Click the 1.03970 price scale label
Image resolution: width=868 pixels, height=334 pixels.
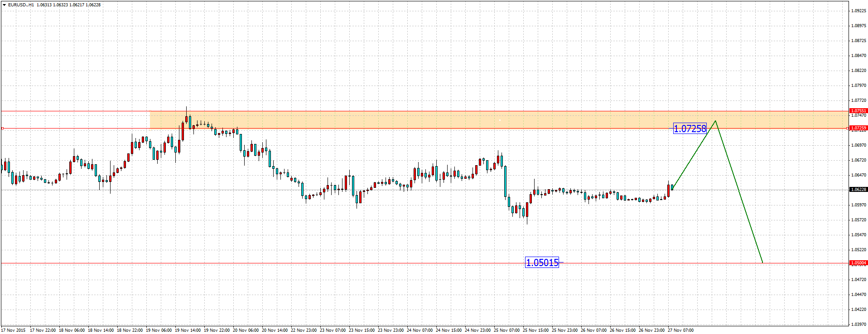tap(858, 324)
